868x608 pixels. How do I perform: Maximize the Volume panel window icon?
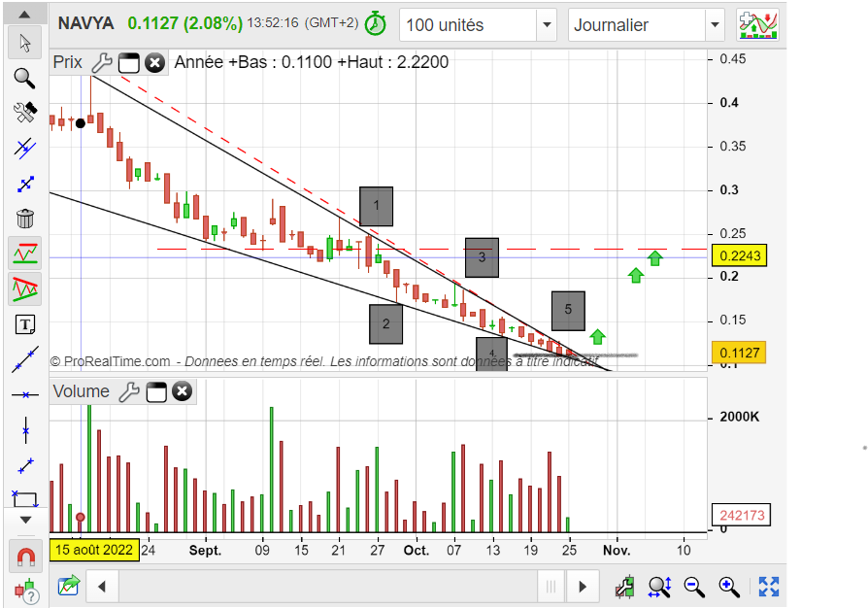[x=156, y=392]
